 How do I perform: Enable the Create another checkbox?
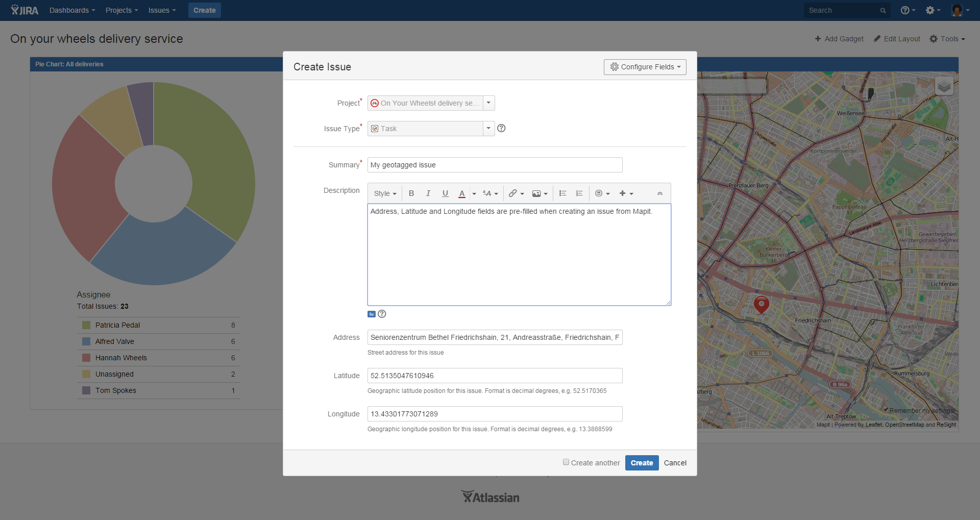click(x=566, y=461)
